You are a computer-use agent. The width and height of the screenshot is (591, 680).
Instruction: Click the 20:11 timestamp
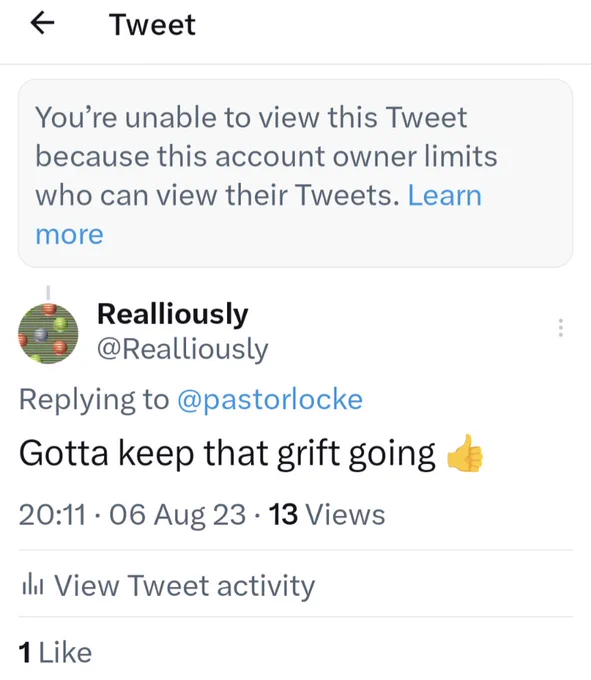52,515
